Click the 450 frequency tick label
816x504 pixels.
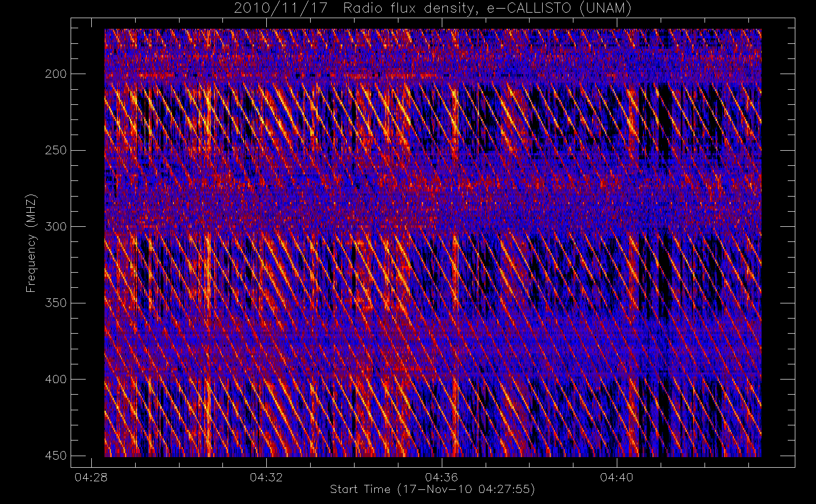[55, 456]
